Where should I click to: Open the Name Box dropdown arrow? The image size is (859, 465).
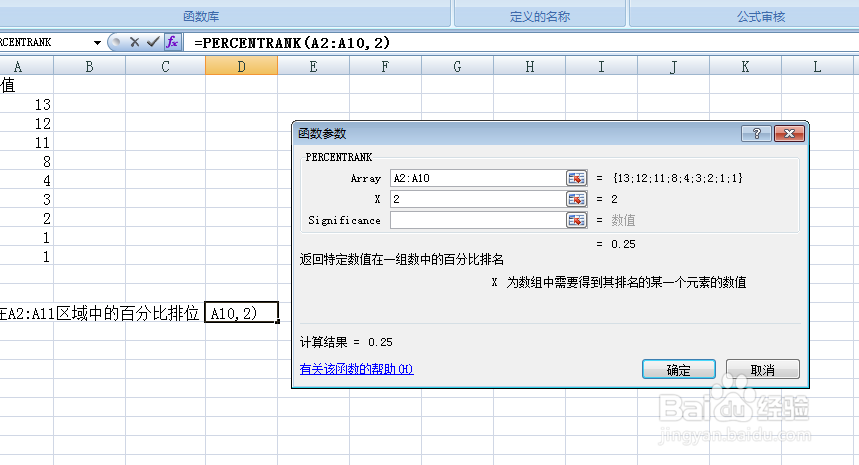click(97, 42)
